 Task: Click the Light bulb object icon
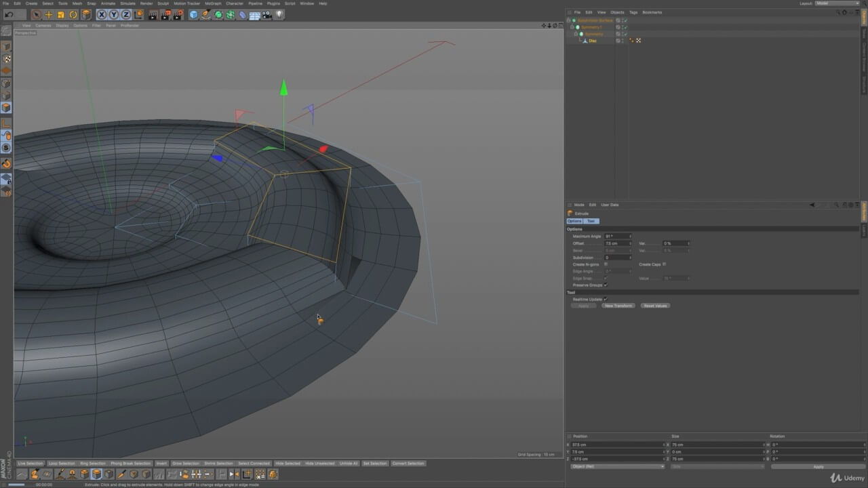[279, 14]
